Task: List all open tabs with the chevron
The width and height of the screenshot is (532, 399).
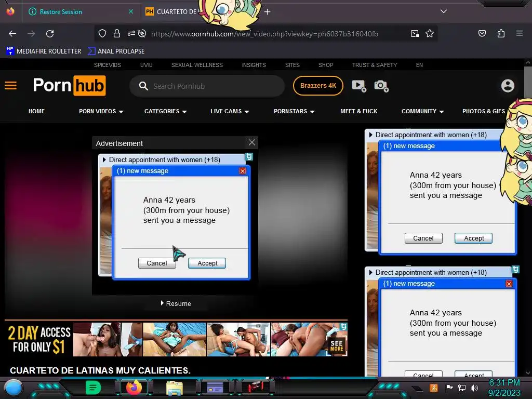Action: tap(444, 11)
